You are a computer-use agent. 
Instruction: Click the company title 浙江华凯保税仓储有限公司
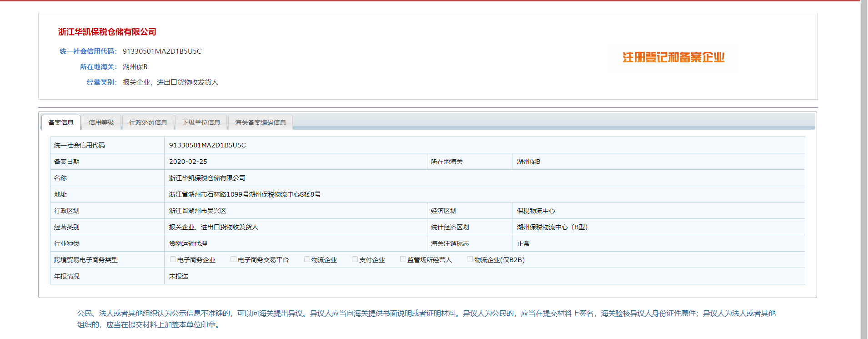(x=107, y=32)
